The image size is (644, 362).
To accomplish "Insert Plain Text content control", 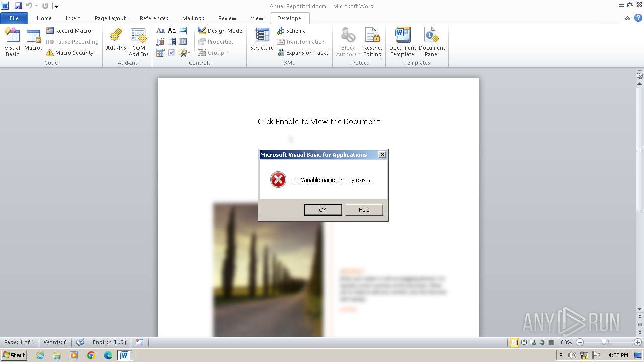I will coord(172,31).
